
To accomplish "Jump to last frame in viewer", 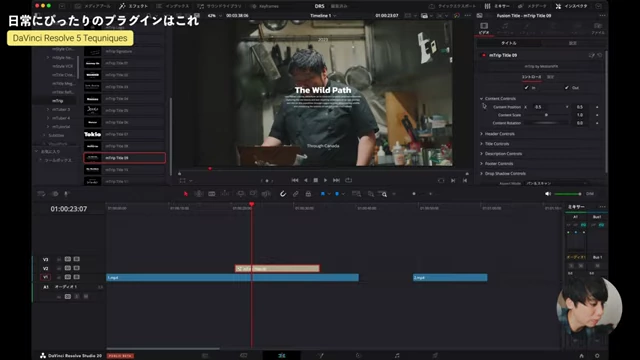I will tap(336, 180).
